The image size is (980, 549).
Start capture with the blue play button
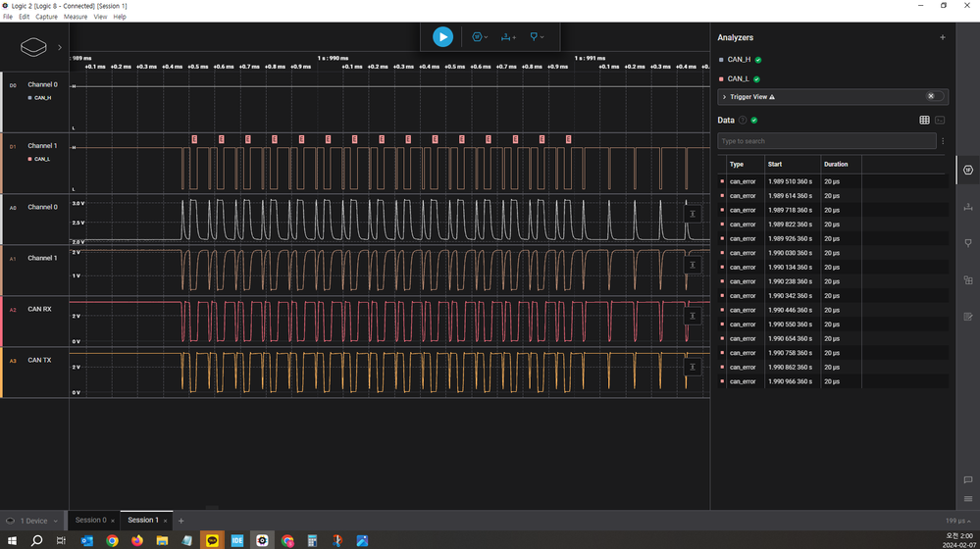point(442,37)
